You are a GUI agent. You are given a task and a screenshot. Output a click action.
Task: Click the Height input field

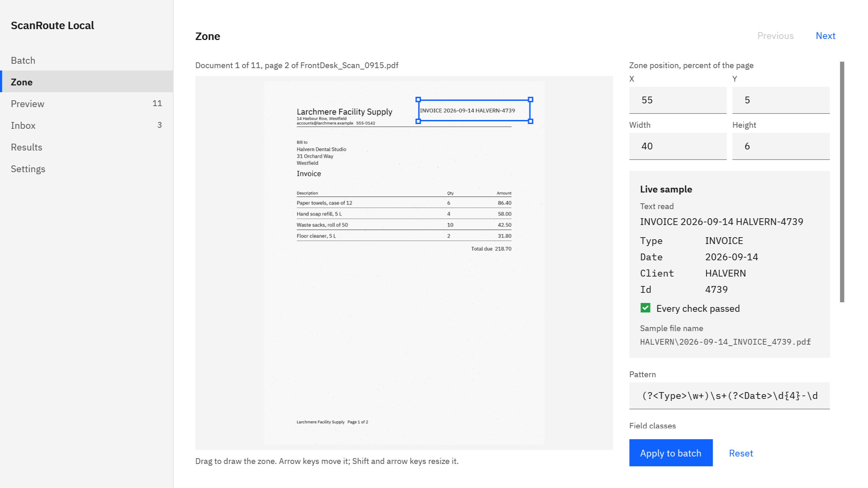point(781,146)
